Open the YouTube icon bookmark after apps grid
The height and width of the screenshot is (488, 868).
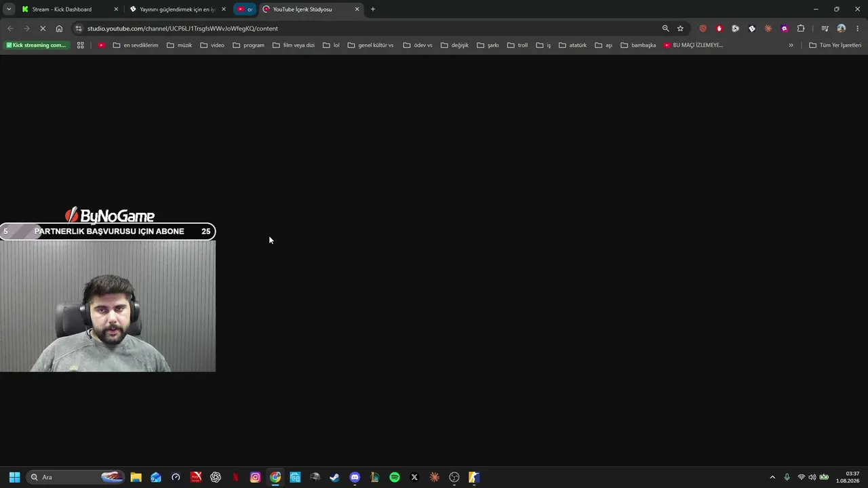(x=101, y=45)
